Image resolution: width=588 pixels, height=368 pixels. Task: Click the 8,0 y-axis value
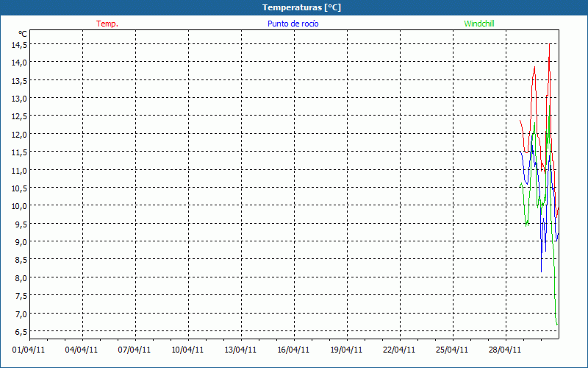(x=21, y=278)
